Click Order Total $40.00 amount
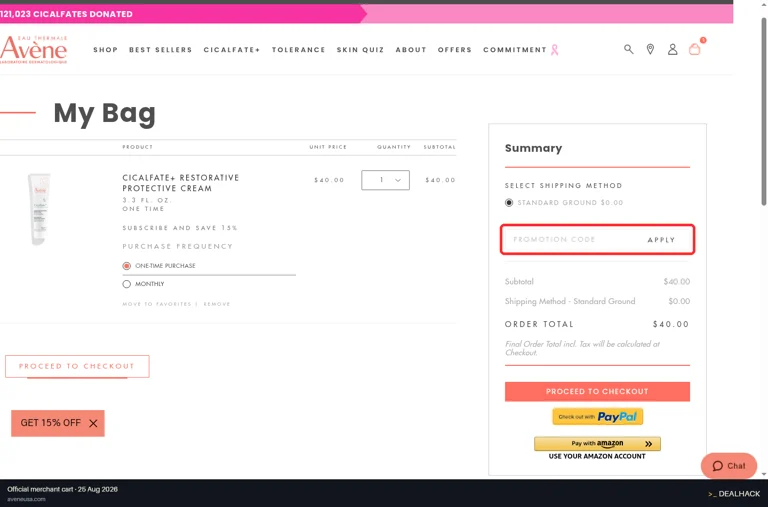Image resolution: width=768 pixels, height=507 pixels. (671, 324)
